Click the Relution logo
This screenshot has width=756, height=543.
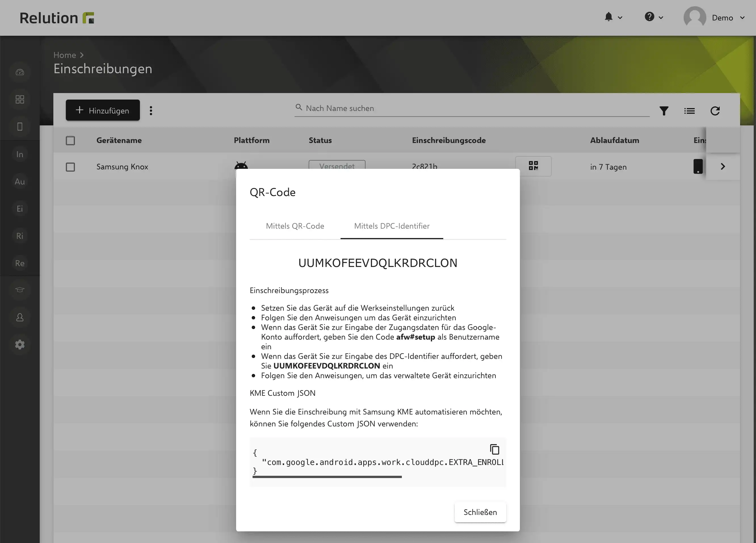point(57,18)
